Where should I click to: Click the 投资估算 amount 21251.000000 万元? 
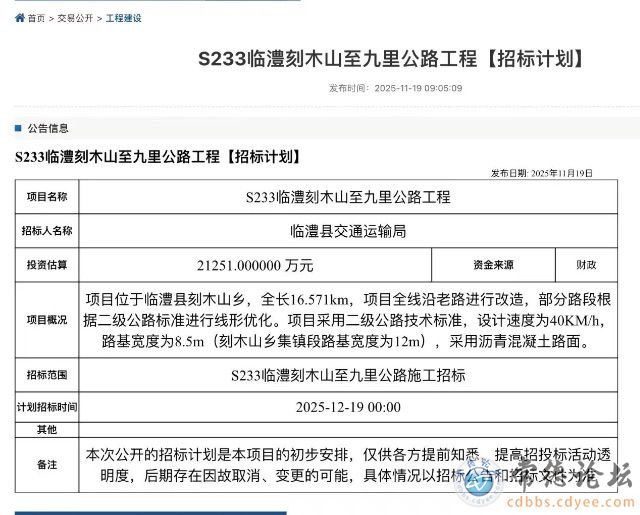coord(256,265)
